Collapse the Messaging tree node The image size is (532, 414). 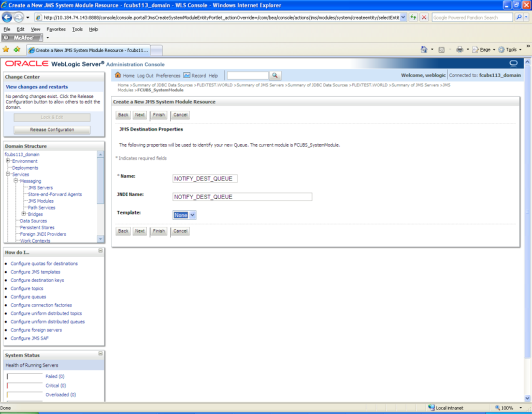[x=16, y=181]
